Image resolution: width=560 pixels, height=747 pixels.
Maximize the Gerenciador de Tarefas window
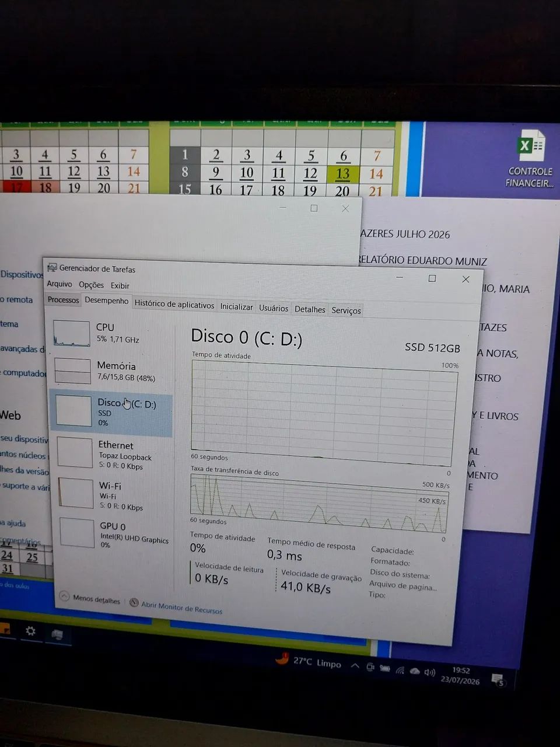[432, 278]
